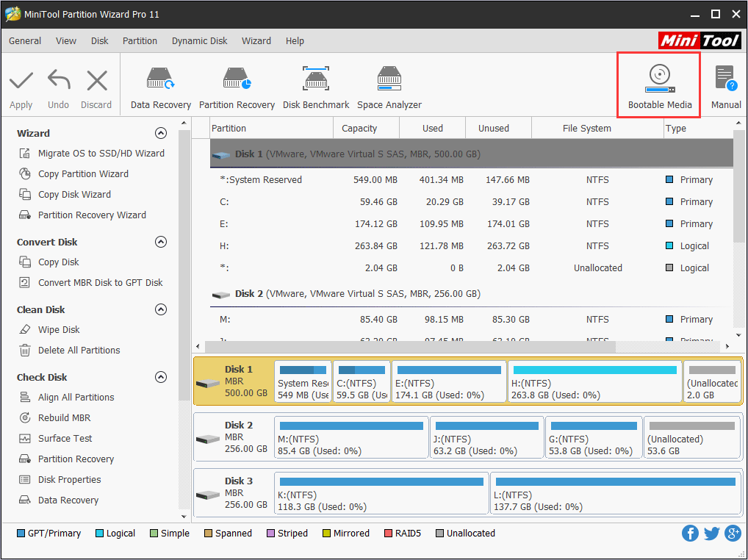Screen dimensions: 748x560
Task: Click H:(NTFS) block in disk map
Action: (x=595, y=381)
